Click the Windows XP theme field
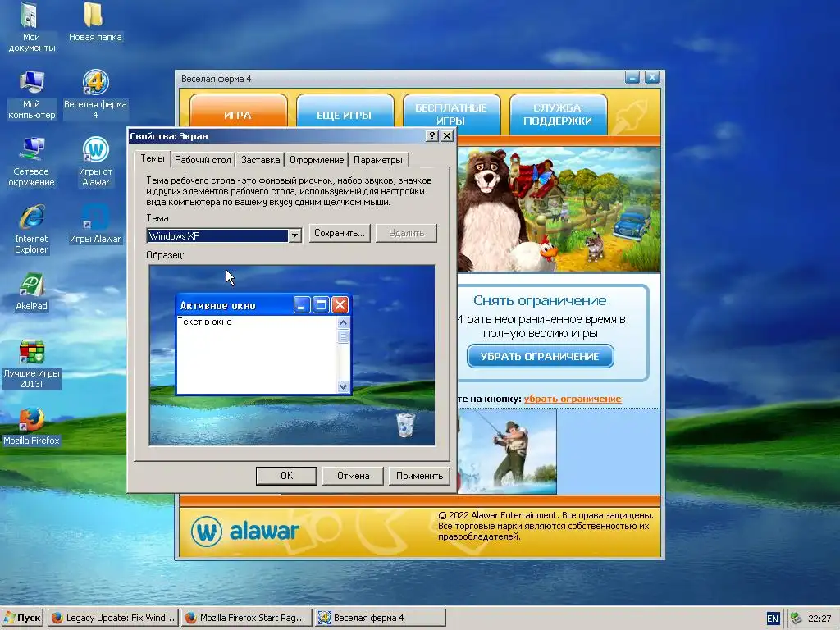The width and height of the screenshot is (840, 630). coord(217,235)
